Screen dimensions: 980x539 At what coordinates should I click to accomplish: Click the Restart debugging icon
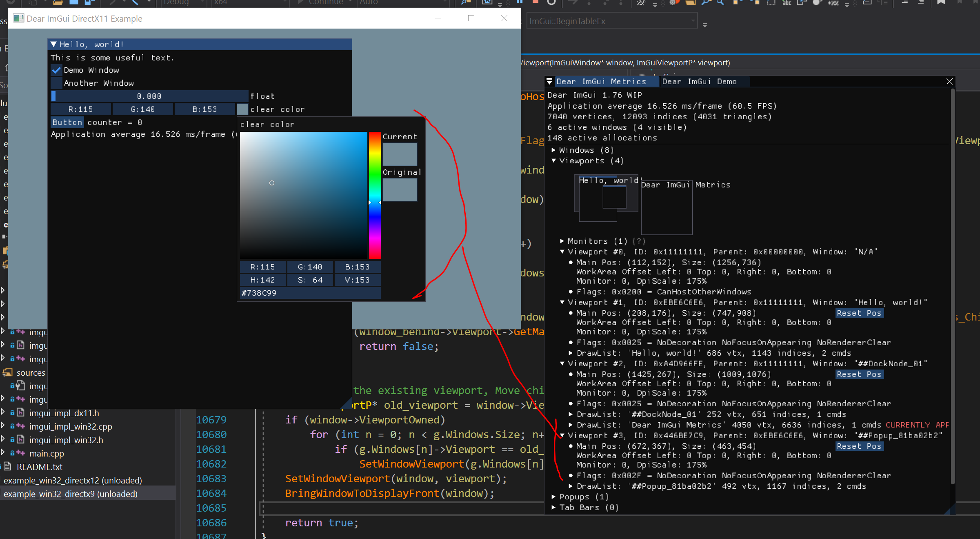(x=551, y=3)
